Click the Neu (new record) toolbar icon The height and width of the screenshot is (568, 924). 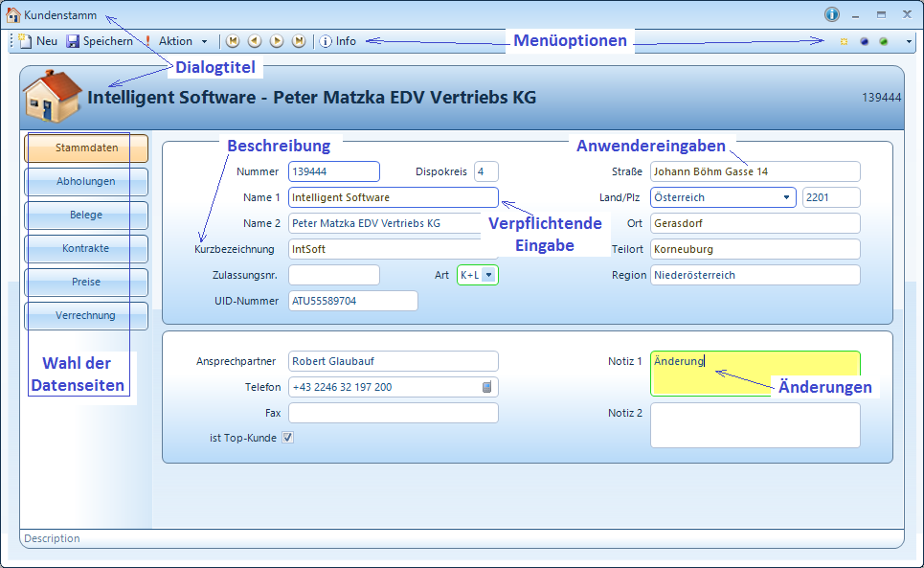(25, 40)
